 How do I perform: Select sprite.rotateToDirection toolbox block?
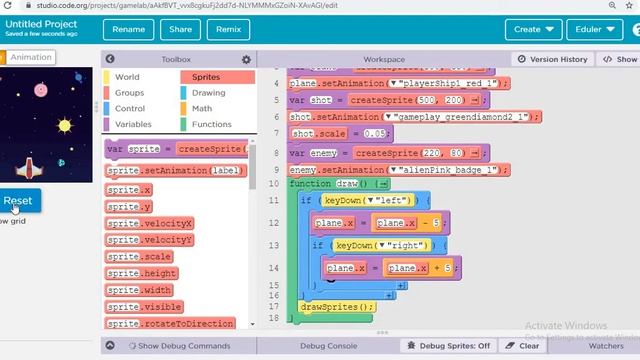coord(170,323)
